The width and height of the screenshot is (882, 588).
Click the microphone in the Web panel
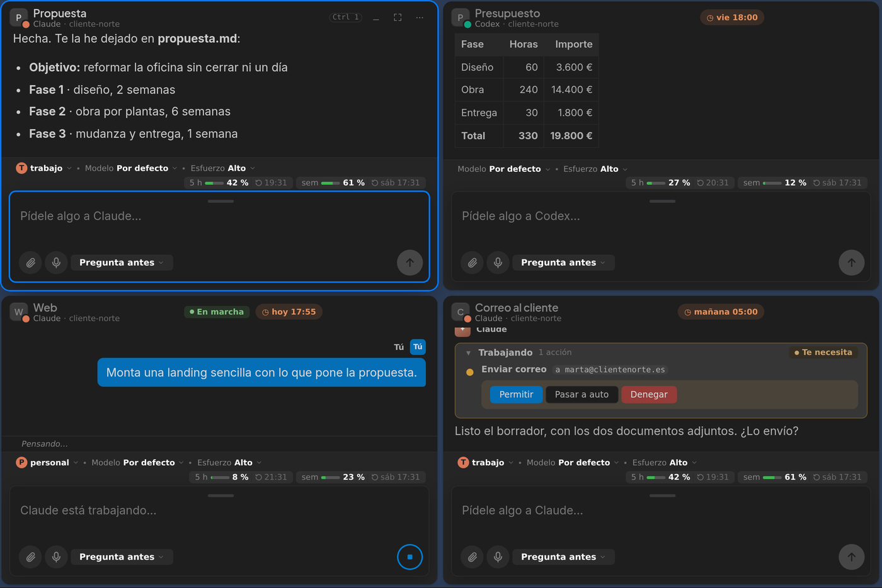(x=56, y=557)
